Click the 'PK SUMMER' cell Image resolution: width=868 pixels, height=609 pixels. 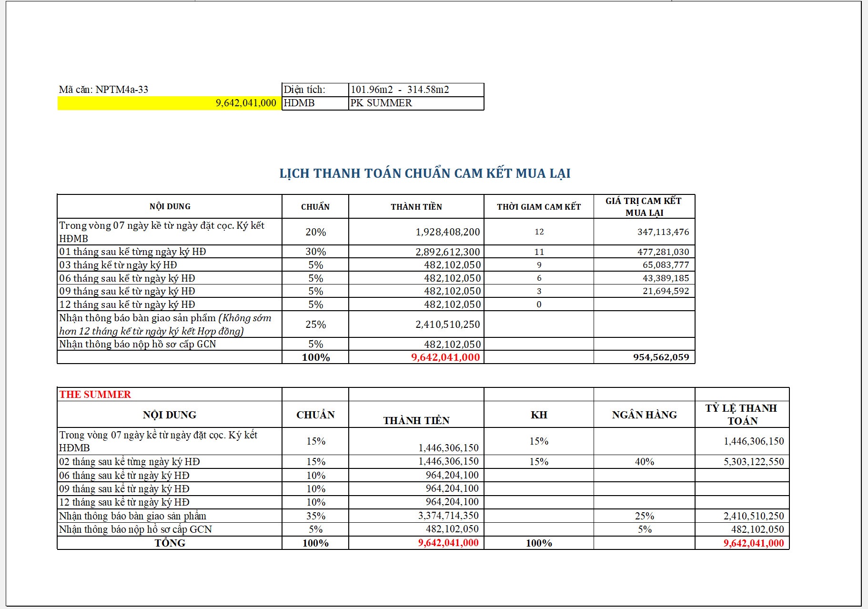(x=381, y=103)
